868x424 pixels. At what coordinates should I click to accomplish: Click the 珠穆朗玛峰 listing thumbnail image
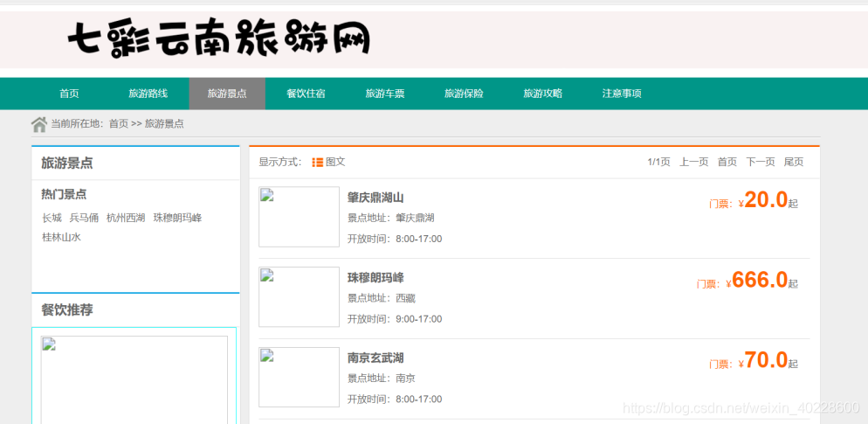[x=299, y=297]
